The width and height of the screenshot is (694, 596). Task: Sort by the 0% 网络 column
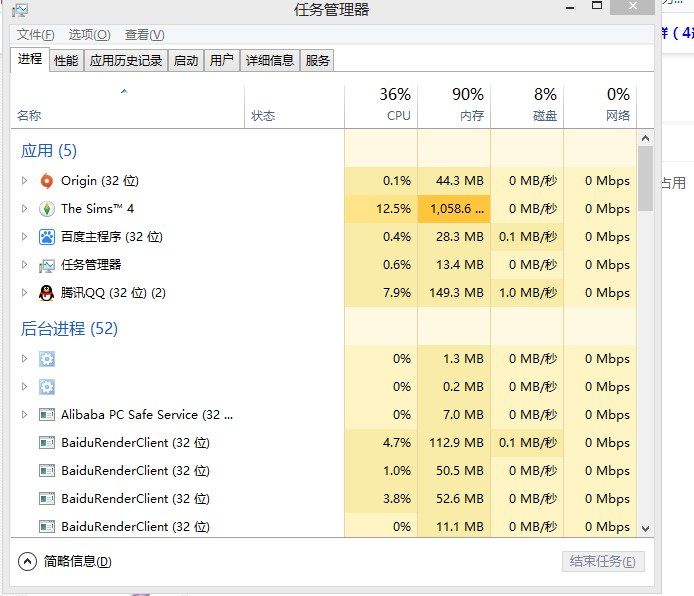(x=600, y=106)
